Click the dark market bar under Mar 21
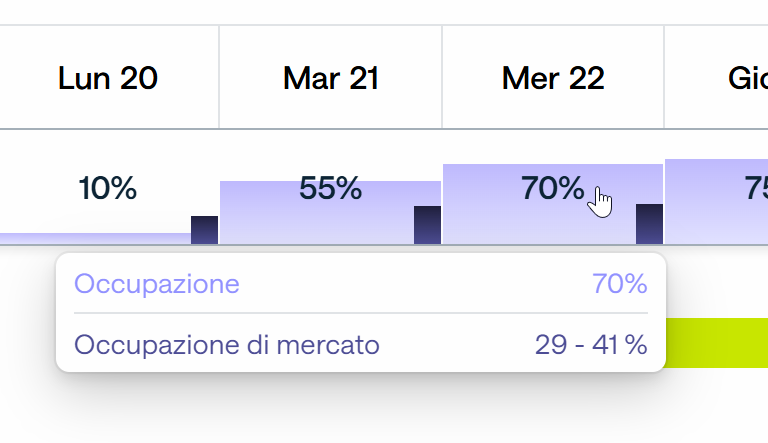The width and height of the screenshot is (768, 443). pos(427,225)
